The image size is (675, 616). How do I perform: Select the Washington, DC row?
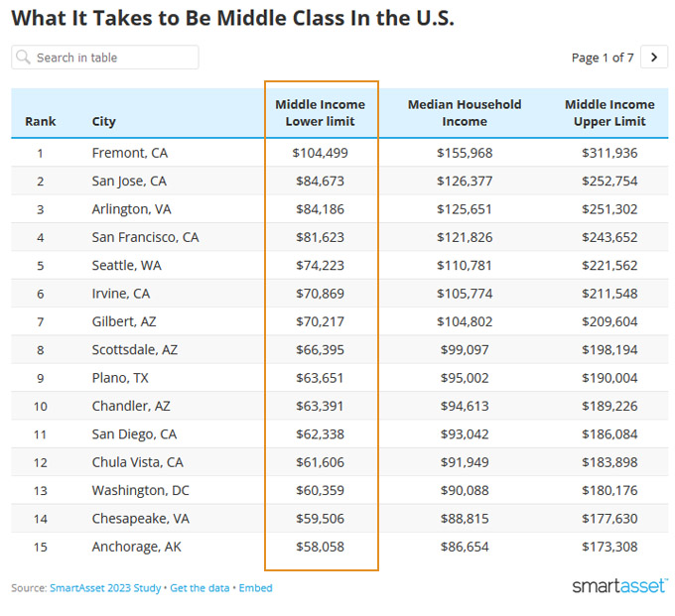click(x=339, y=490)
